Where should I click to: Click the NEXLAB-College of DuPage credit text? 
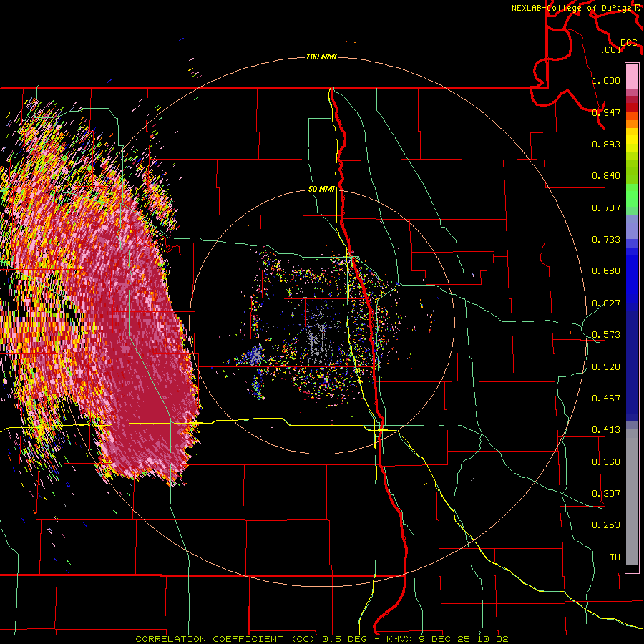[x=571, y=8]
